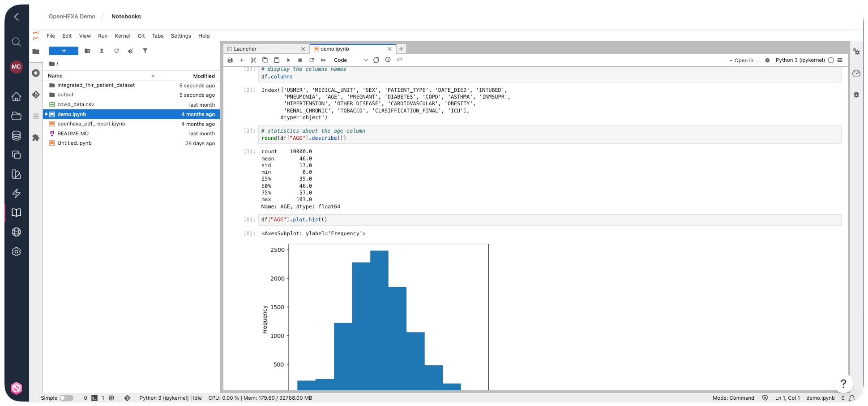Run the selected cell with play icon

point(288,60)
